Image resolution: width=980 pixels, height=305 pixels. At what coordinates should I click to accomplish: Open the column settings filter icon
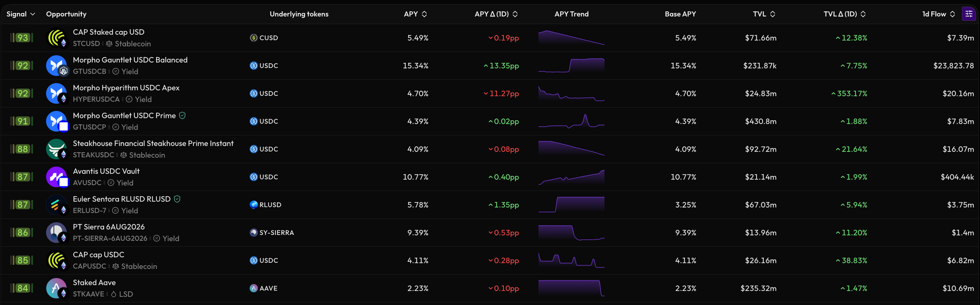969,14
